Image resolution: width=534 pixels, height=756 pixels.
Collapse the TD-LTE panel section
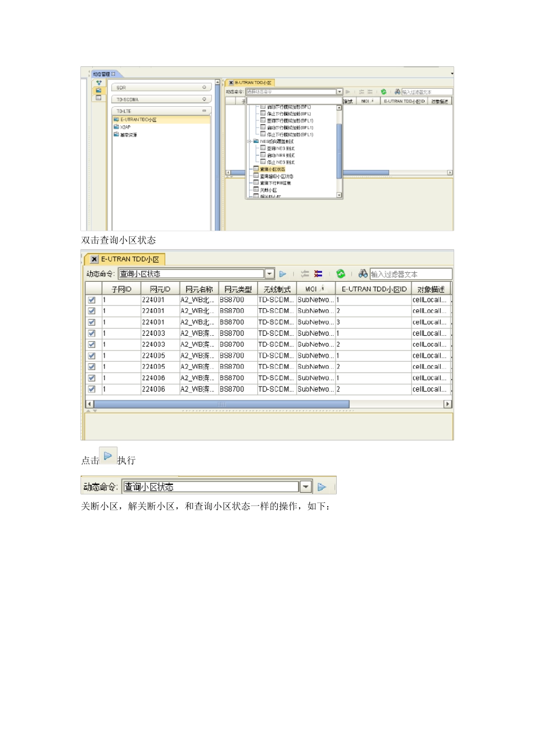(x=204, y=111)
